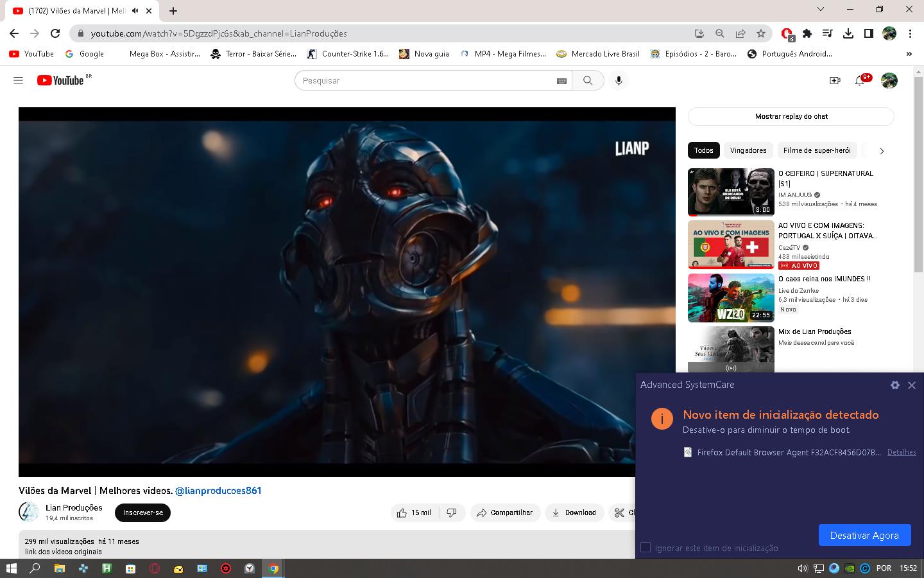
Task: Click the Create video camera icon
Action: tap(835, 80)
